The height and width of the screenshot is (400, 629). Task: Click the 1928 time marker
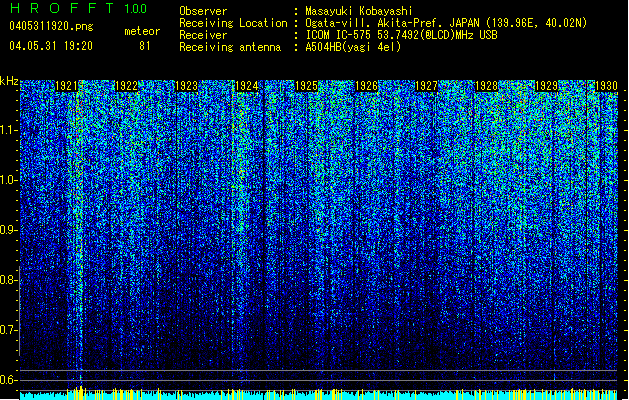pyautogui.click(x=487, y=86)
